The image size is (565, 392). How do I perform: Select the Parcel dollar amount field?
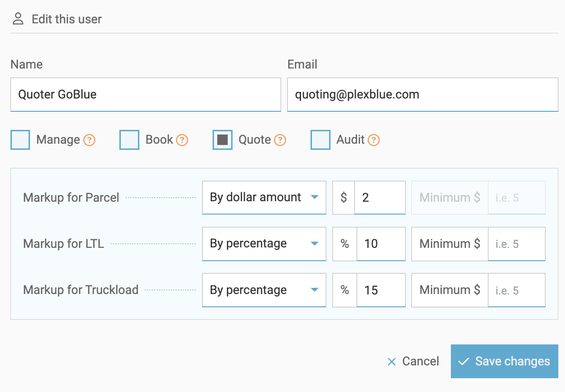(380, 197)
